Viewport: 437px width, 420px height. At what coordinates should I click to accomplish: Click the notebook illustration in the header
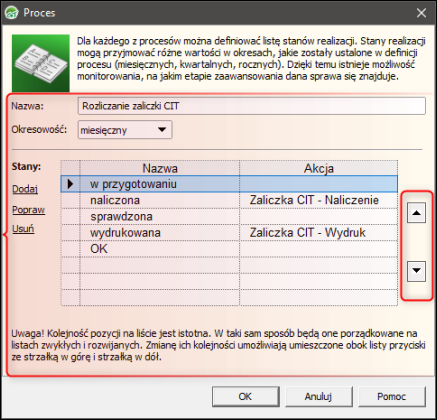coord(41,63)
